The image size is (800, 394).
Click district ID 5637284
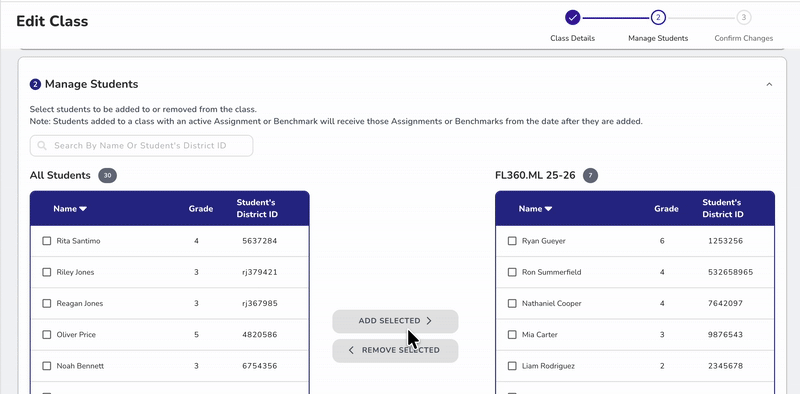(260, 241)
